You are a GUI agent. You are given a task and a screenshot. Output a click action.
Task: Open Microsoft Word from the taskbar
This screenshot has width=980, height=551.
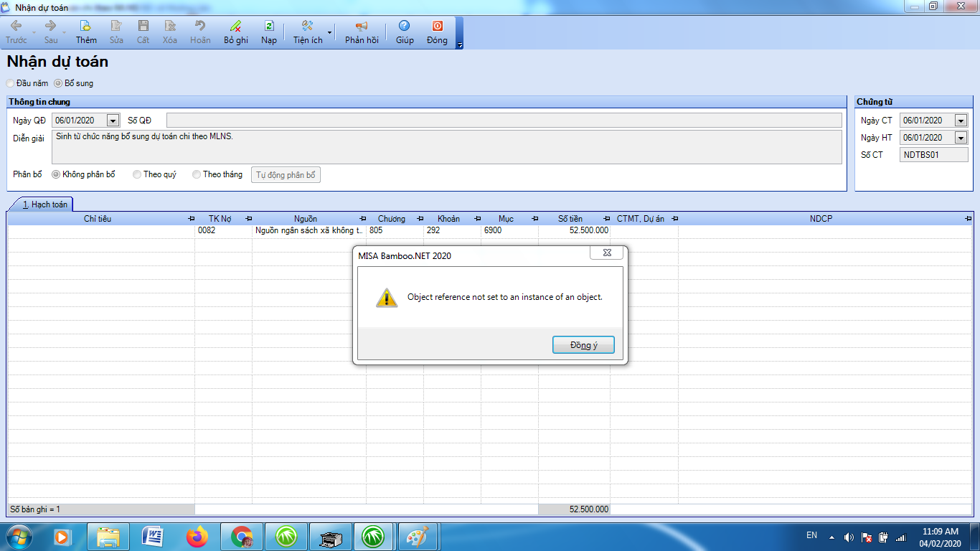coord(153,536)
